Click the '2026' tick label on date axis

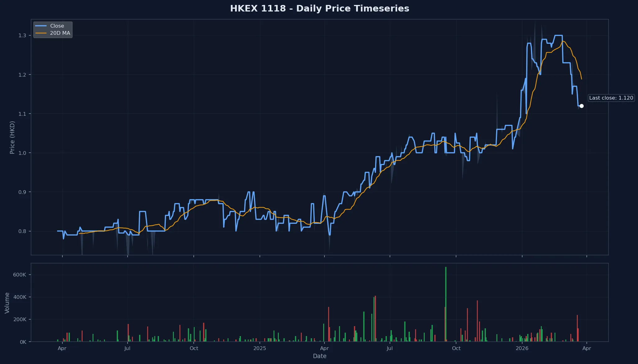click(x=523, y=348)
